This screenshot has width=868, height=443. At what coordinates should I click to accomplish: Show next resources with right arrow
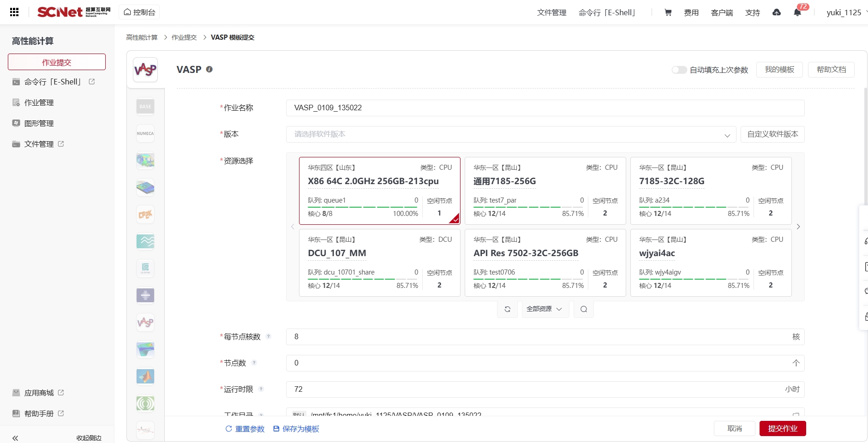click(798, 227)
